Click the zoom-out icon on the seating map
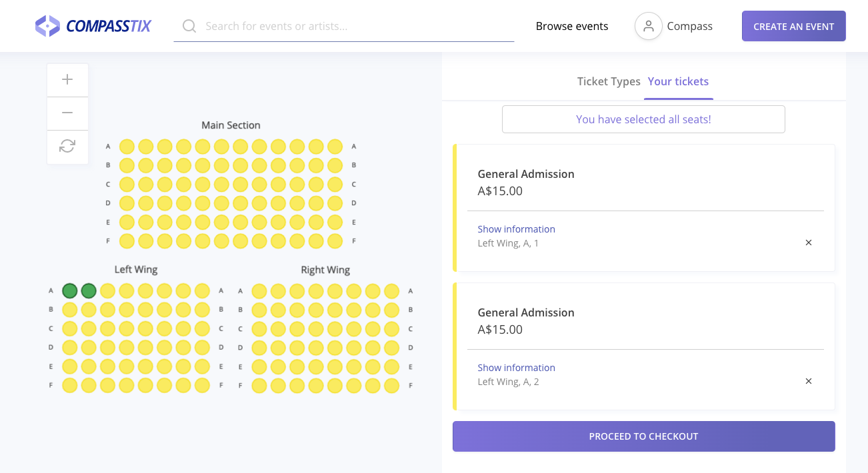 tap(67, 113)
